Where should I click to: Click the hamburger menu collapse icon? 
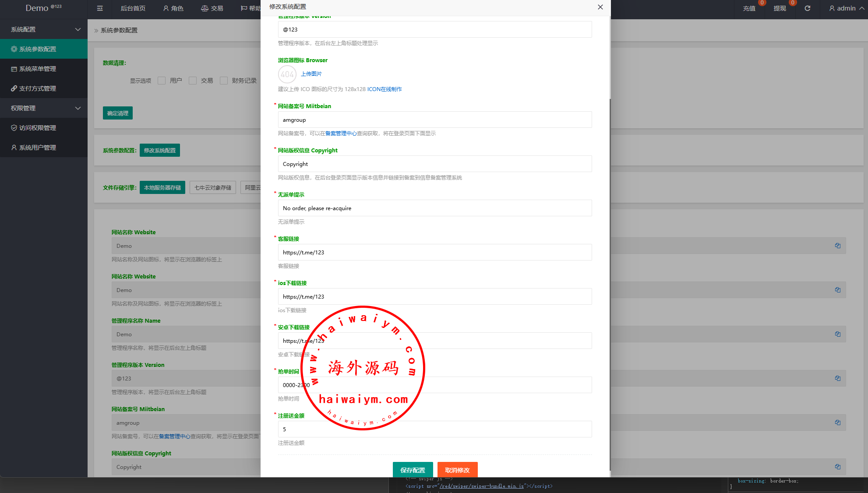100,8
